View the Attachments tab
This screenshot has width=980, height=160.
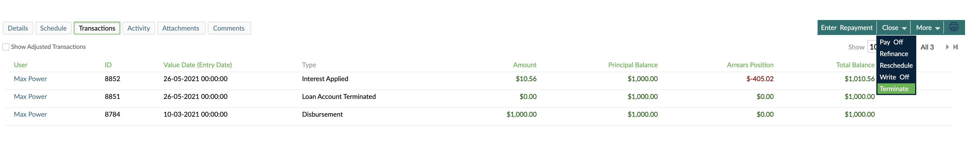point(181,28)
